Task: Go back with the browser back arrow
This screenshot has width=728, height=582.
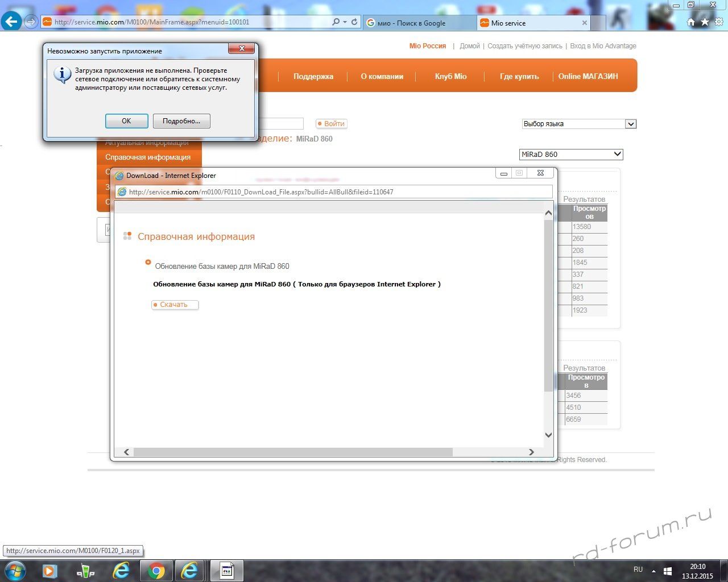Action: [11, 22]
